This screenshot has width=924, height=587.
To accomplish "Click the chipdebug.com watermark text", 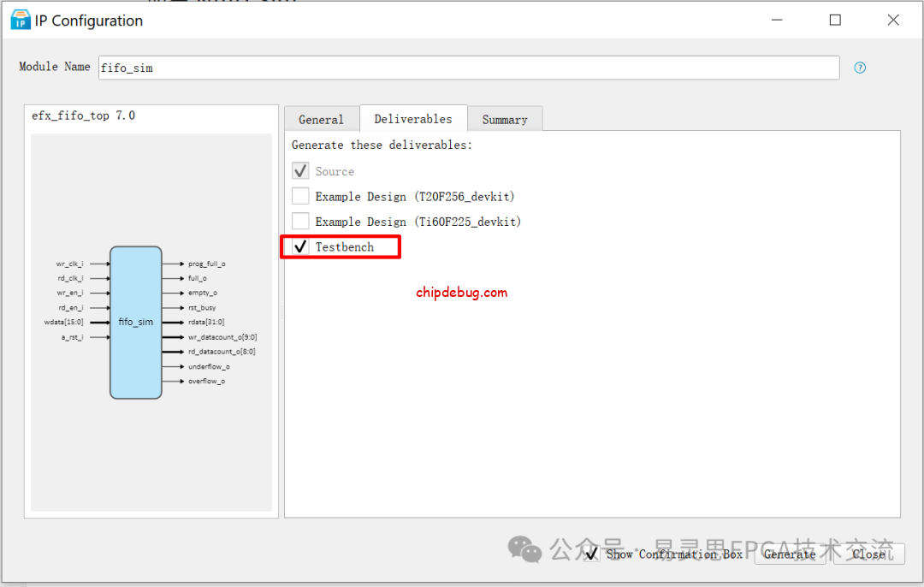I will point(462,292).
